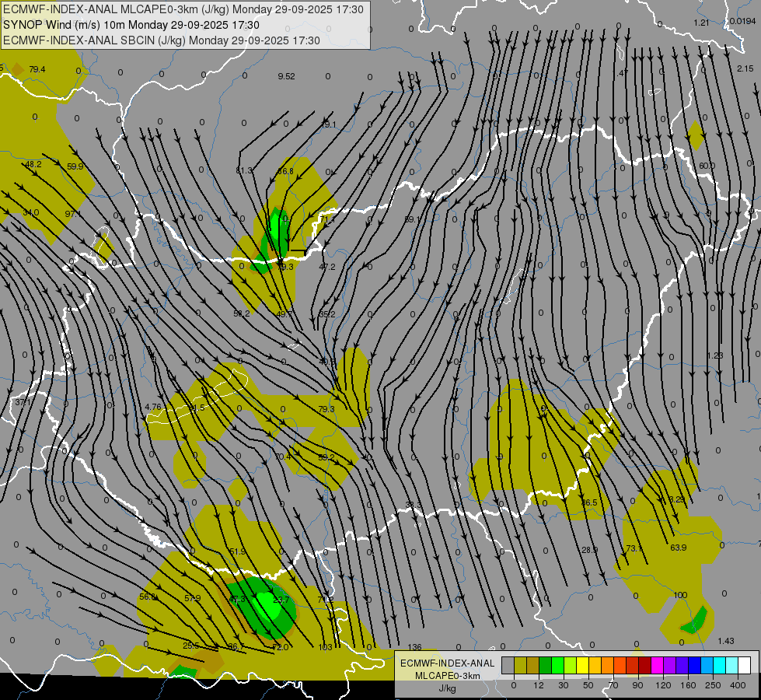Screen dimensions: 761x700
Task: Click the olive legend swatch above 0
Action: coord(521,665)
